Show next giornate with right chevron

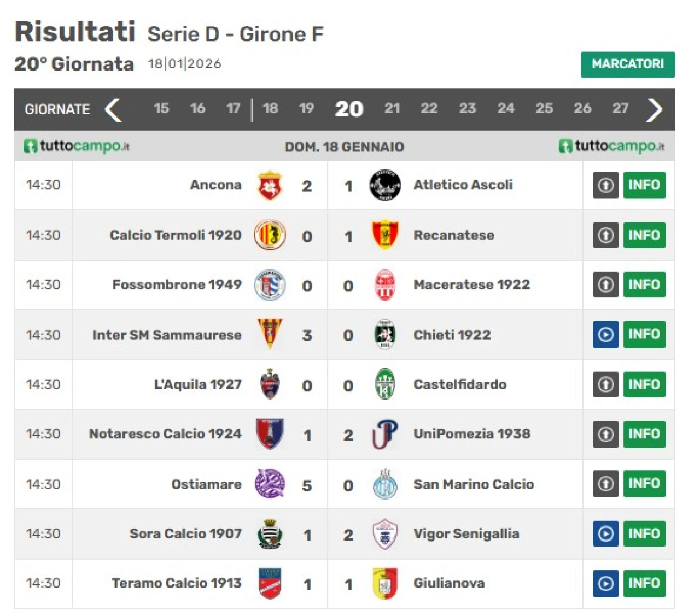tap(654, 109)
